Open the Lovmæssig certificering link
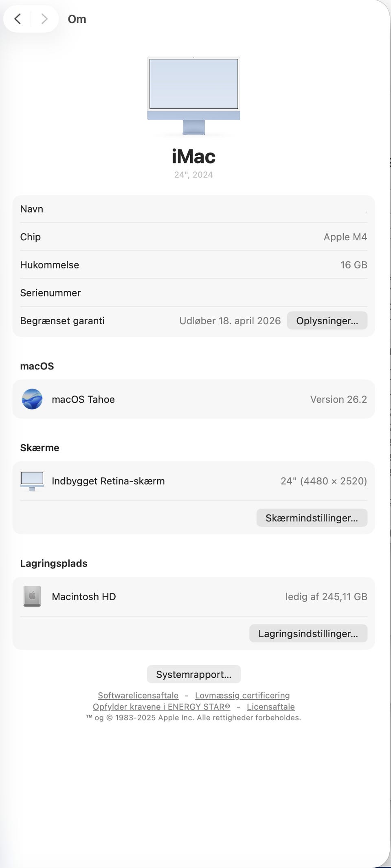 point(242,695)
